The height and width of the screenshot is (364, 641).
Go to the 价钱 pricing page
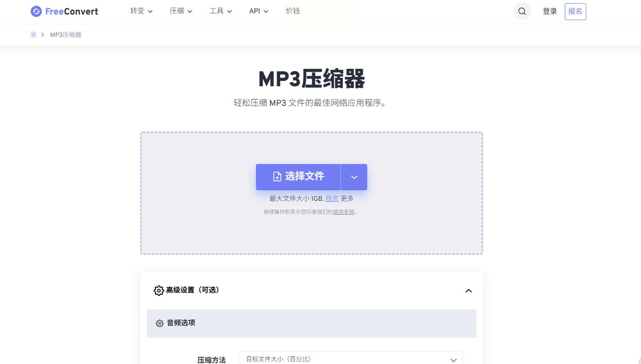pyautogui.click(x=293, y=11)
